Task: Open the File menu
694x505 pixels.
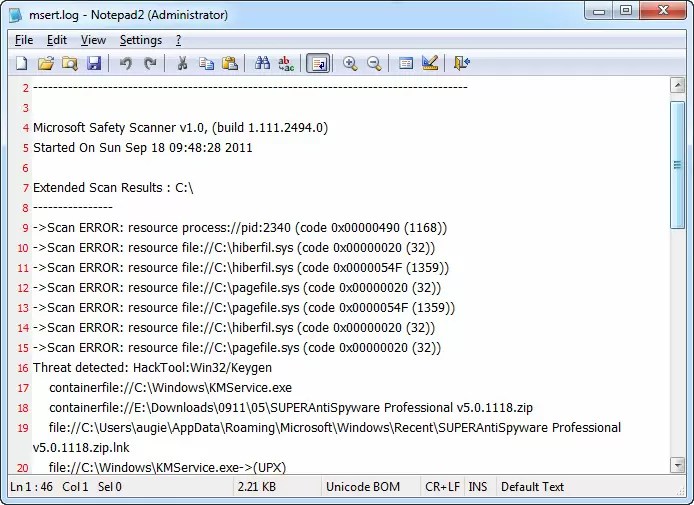Action: point(24,40)
